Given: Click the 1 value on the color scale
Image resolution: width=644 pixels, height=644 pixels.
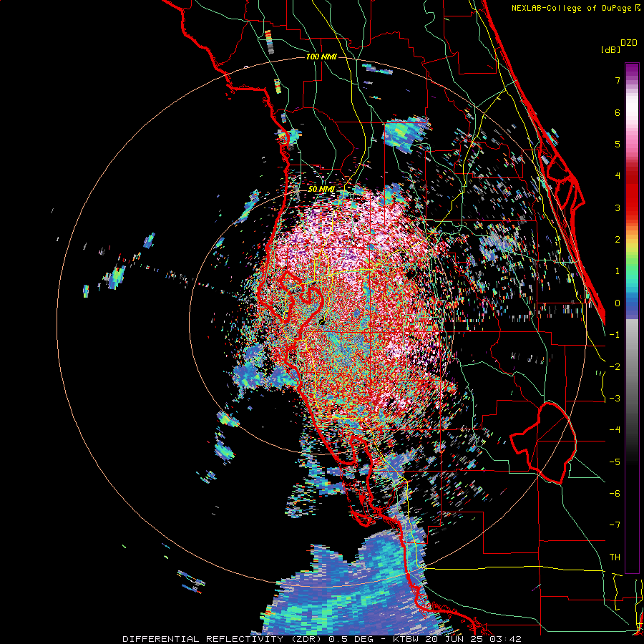Looking at the screenshot, I should point(618,271).
